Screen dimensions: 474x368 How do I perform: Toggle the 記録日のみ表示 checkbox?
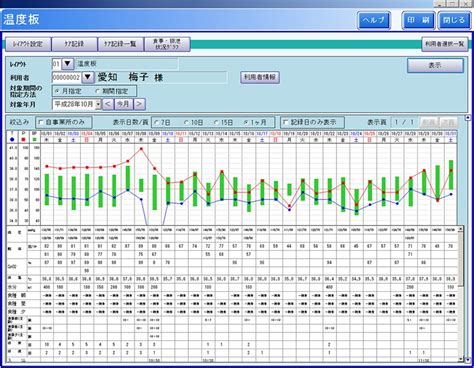[285, 122]
